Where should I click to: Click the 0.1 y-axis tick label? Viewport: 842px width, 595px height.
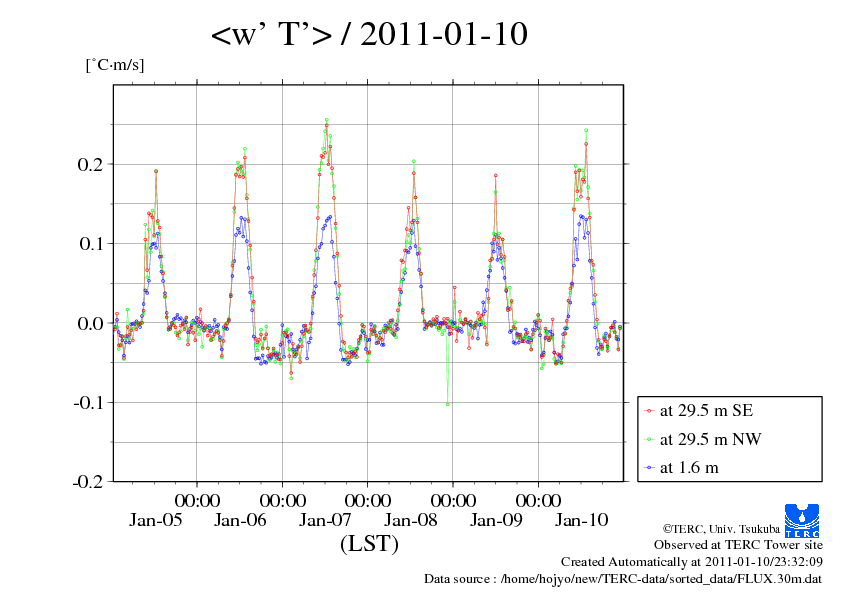tap(90, 244)
